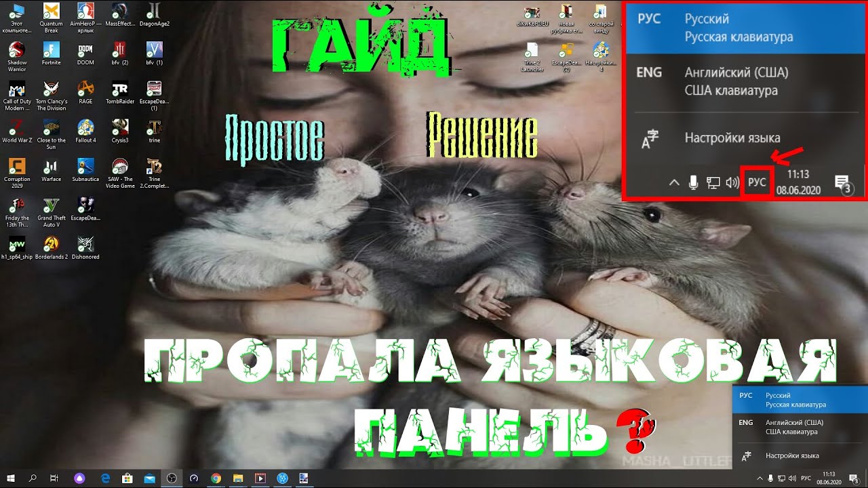Click the РУС language indicator on real taskbar

click(x=806, y=478)
